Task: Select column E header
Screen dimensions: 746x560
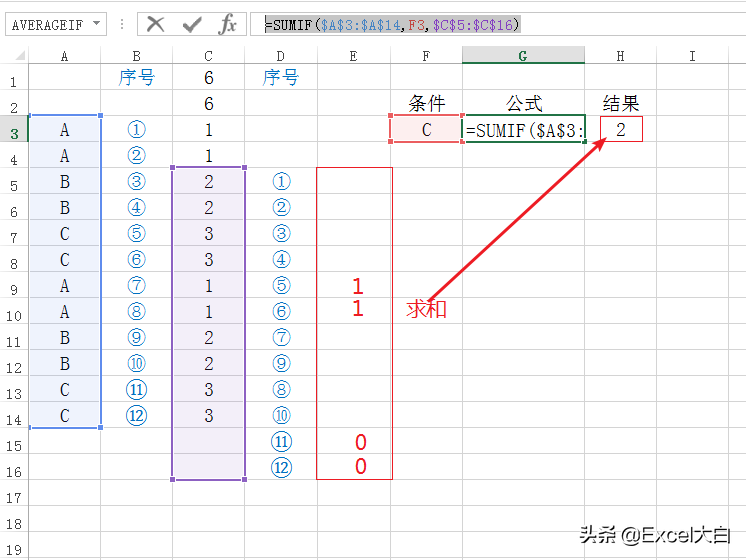Action: 353,56
